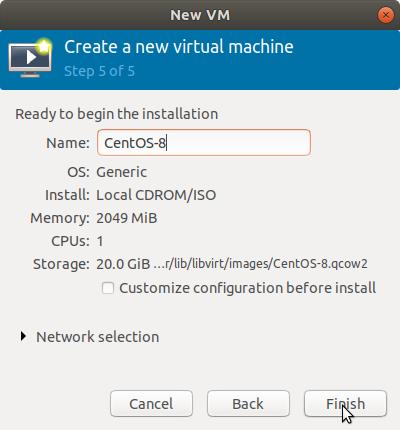
Task: Click the 'Create a new virtual machine' heading
Action: (179, 47)
